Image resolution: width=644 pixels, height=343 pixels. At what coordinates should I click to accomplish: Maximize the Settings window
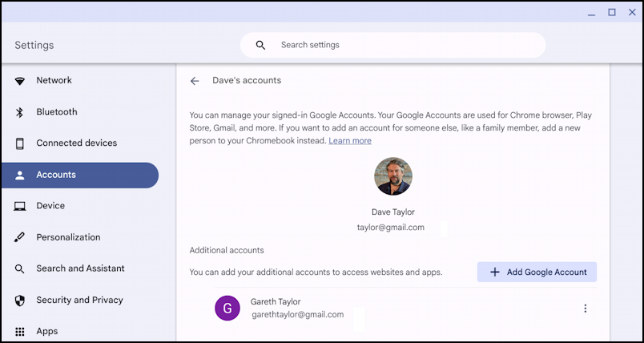click(x=612, y=12)
